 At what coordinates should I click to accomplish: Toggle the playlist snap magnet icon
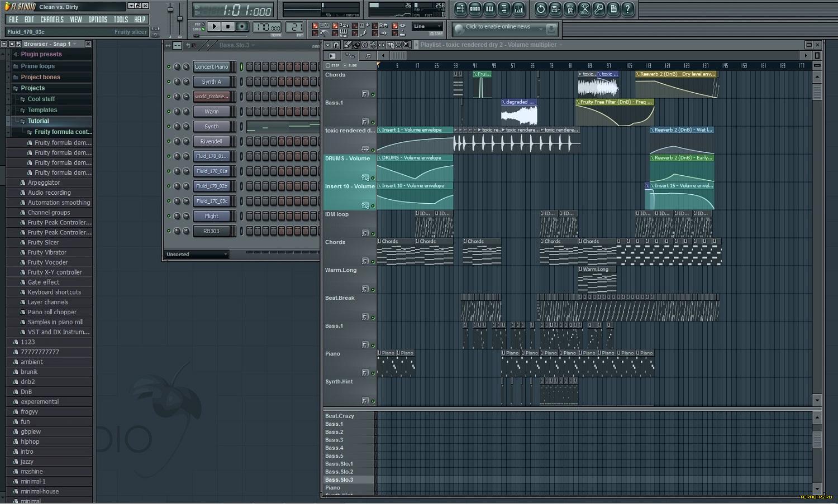tap(336, 45)
